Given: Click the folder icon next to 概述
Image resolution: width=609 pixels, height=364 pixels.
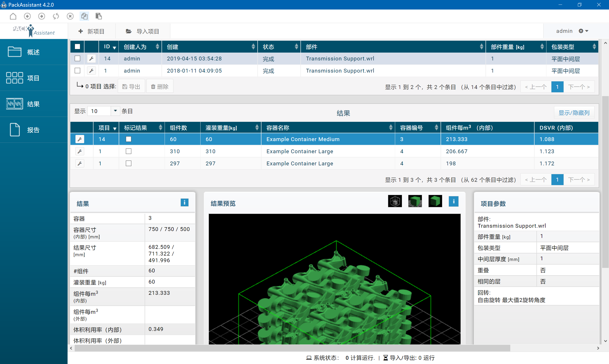Looking at the screenshot, I should tap(15, 52).
